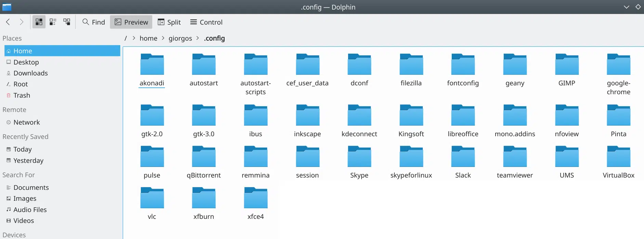Switch to Details tree view mode
This screenshot has height=239, width=644.
point(67,22)
